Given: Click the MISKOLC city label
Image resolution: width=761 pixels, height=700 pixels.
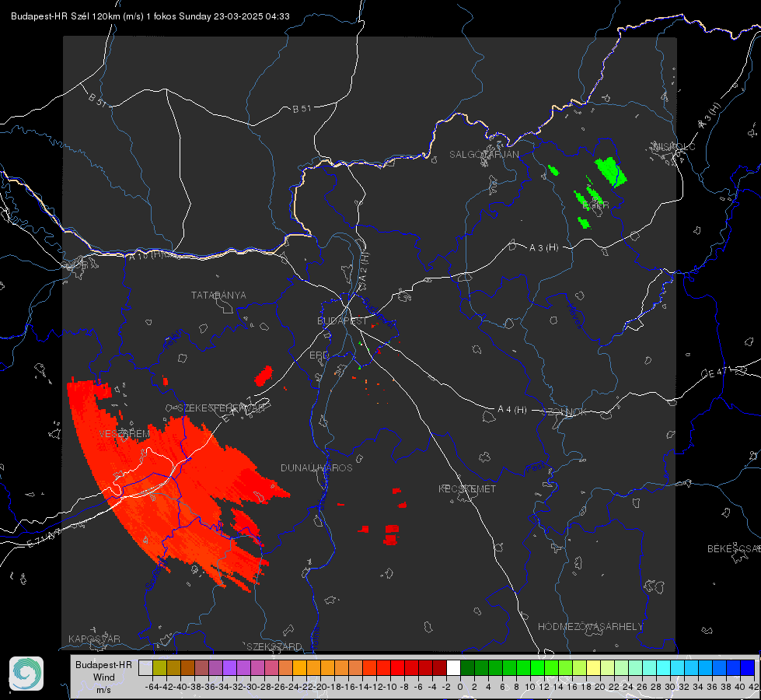Looking at the screenshot, I should [x=674, y=146].
